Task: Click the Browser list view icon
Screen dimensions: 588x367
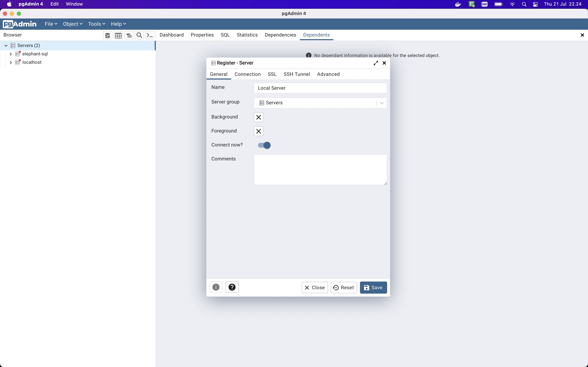Action: (x=118, y=35)
